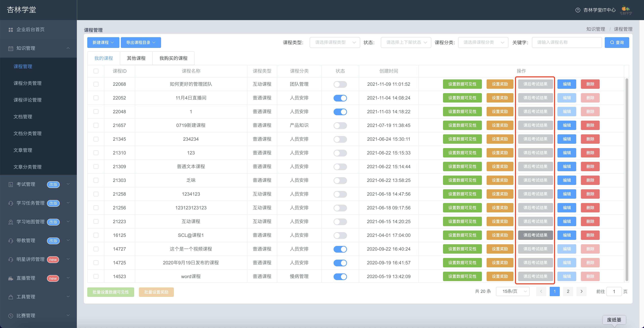Check the box for course 21657
The image size is (644, 328).
96,125
